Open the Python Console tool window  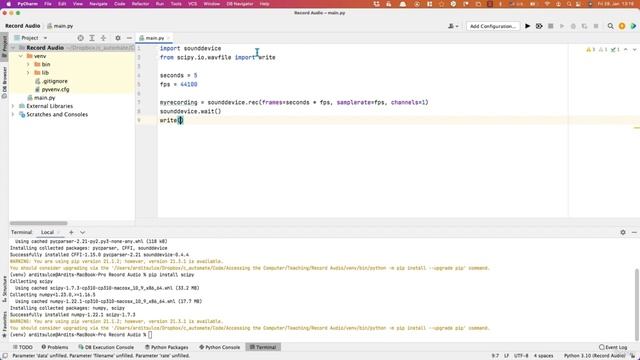(220, 347)
